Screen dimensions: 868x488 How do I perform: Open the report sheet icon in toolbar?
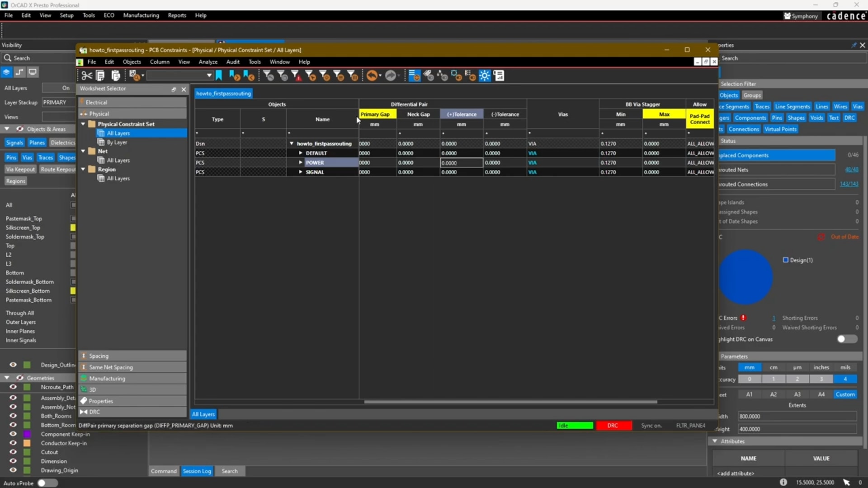click(x=499, y=75)
